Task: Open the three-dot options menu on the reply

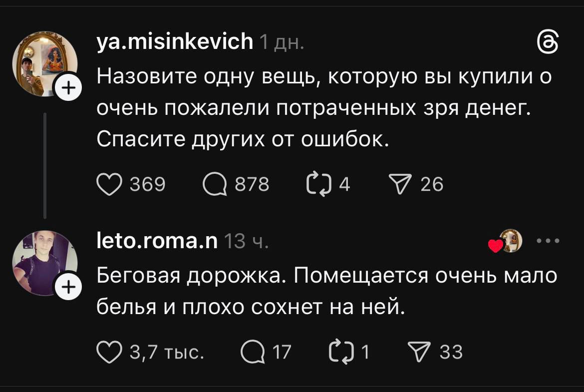Action: click(x=549, y=240)
